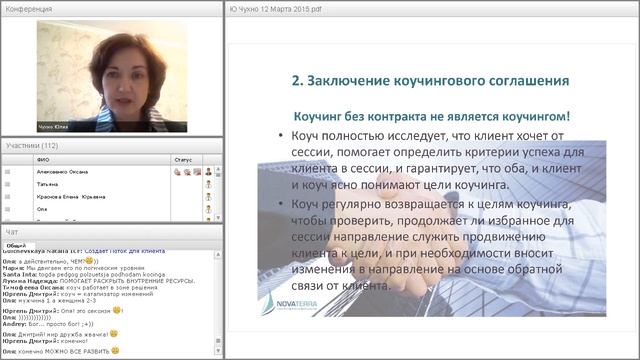Screen dimensions: 640x360
Task: Click emoji in 'Оля! это сексизм' chat message
Action: click(x=117, y=310)
